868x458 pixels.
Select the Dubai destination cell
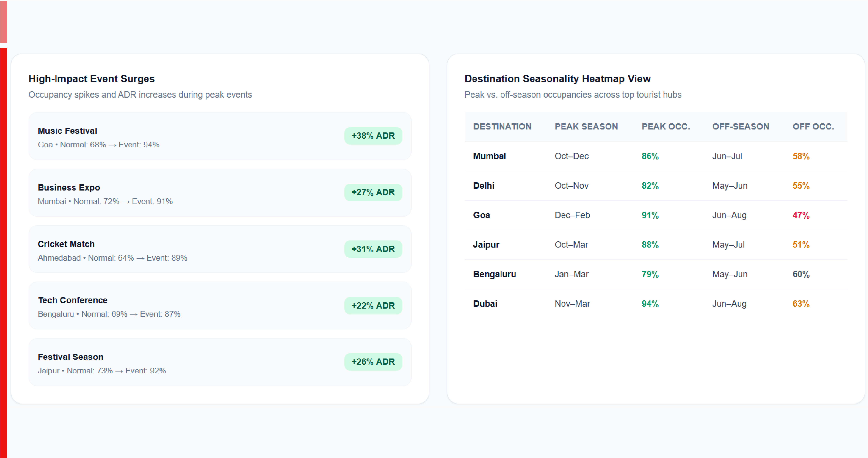tap(485, 304)
